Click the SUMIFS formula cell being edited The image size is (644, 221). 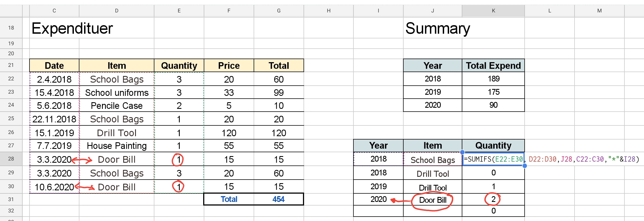[493, 159]
